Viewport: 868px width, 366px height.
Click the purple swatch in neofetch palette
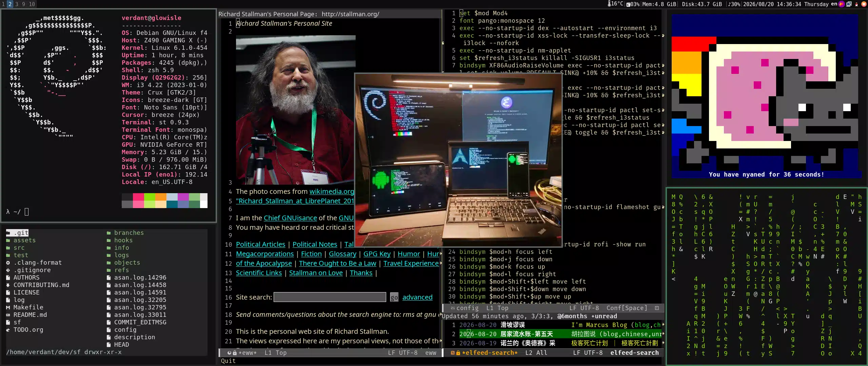pos(183,197)
